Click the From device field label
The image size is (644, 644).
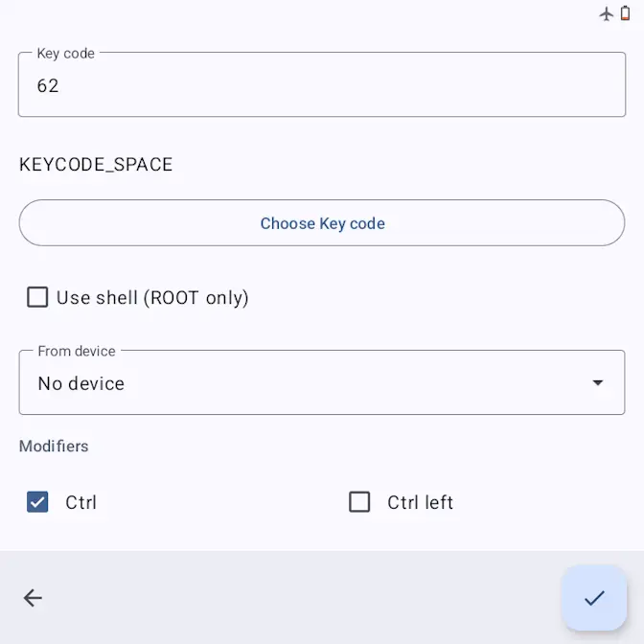point(77,352)
